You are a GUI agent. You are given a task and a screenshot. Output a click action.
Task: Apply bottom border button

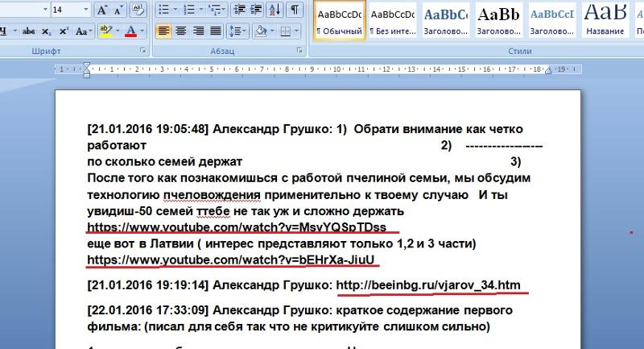(x=285, y=31)
